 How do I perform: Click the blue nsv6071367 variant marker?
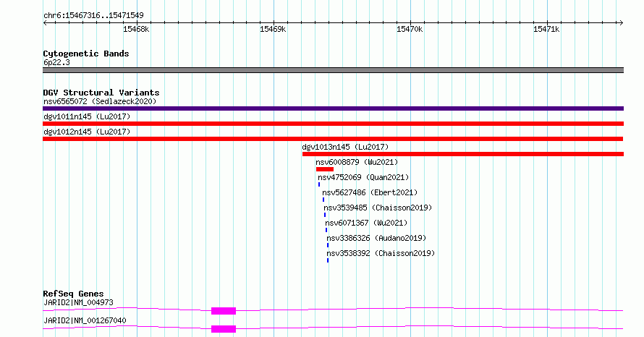[x=326, y=230]
